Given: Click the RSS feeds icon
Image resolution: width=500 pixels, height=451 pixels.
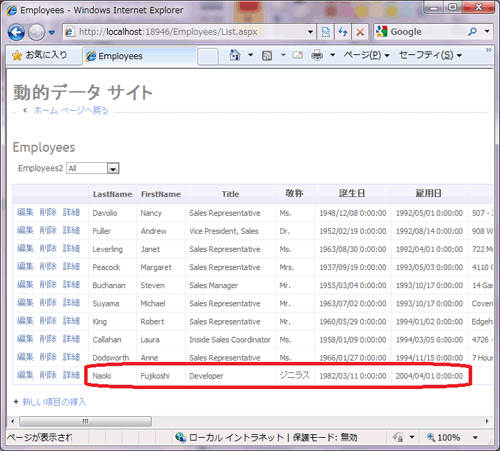Looking at the screenshot, I should (x=267, y=55).
